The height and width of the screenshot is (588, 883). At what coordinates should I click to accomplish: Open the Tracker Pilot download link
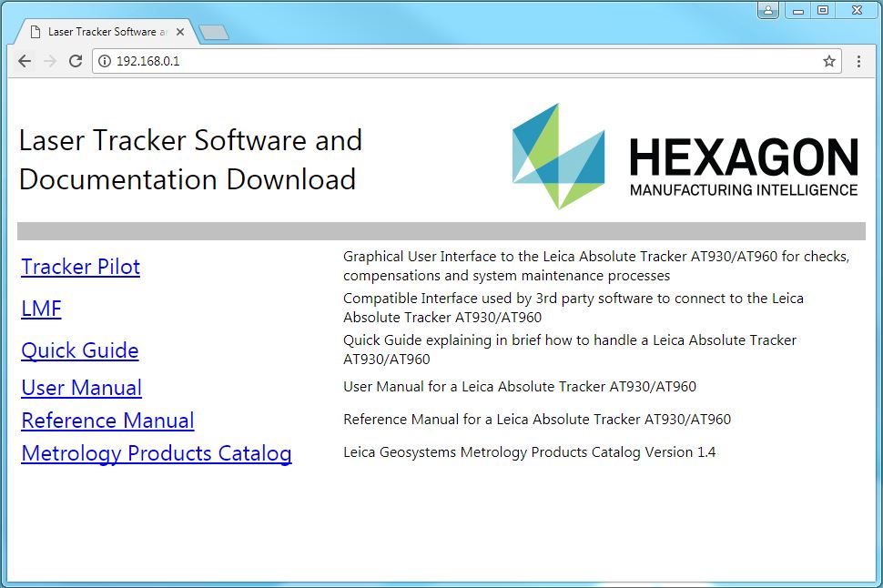point(80,267)
